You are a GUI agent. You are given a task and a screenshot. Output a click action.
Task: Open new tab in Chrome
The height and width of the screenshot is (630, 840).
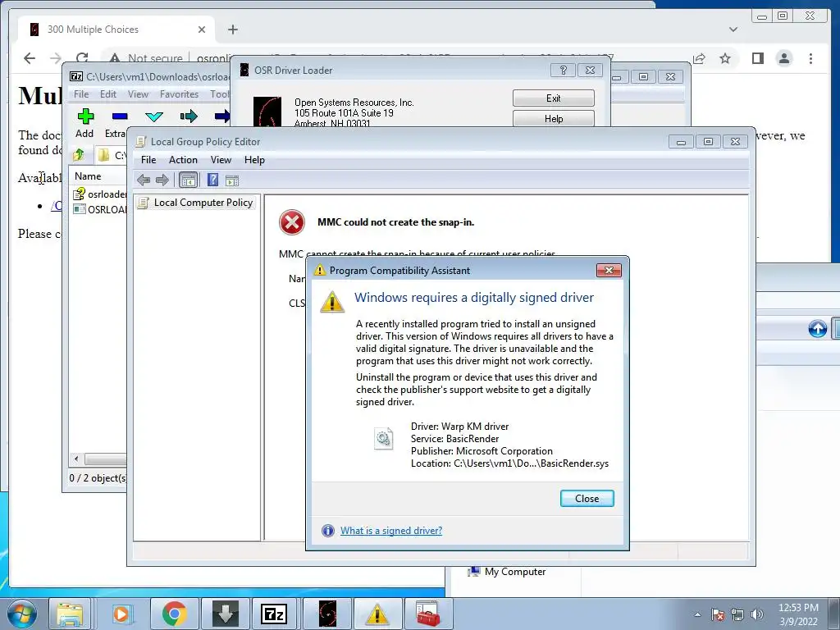click(232, 30)
